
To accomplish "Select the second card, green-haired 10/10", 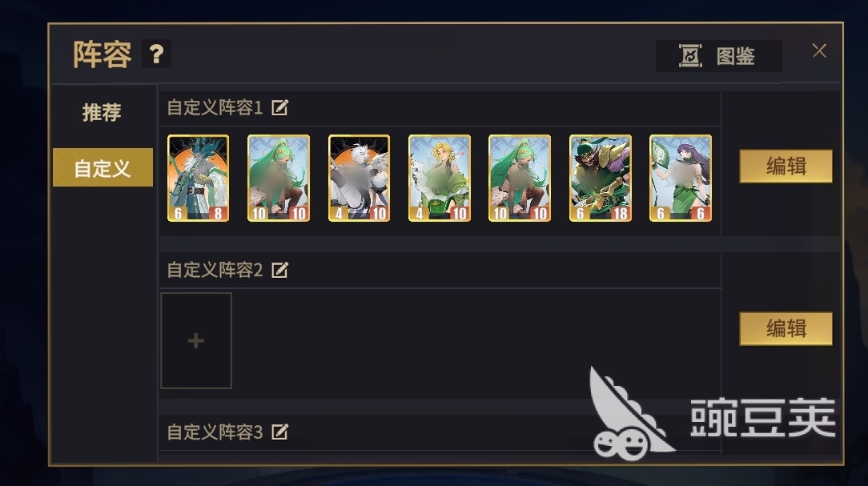I will (x=279, y=179).
